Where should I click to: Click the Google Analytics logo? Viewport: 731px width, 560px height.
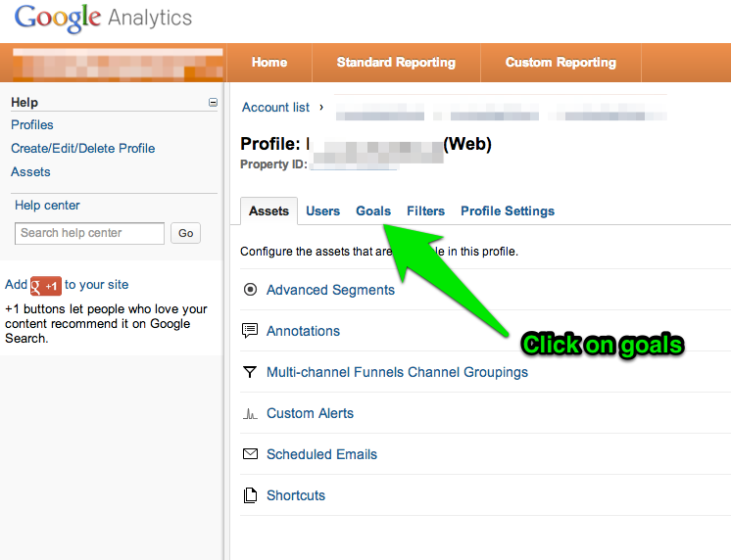click(103, 19)
